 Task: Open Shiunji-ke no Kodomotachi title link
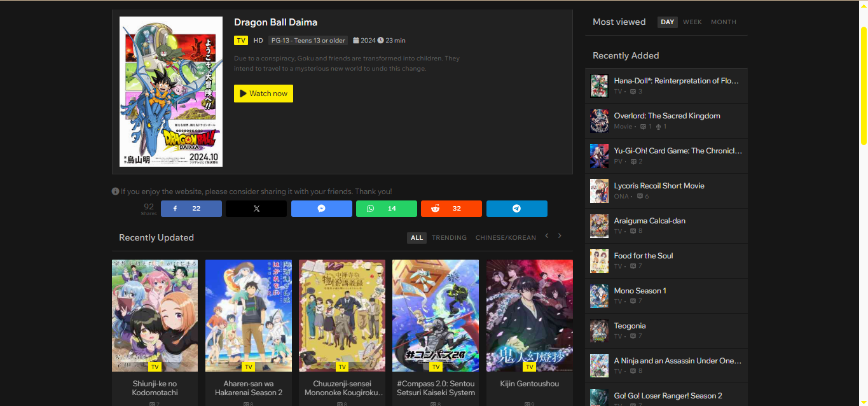click(x=155, y=388)
